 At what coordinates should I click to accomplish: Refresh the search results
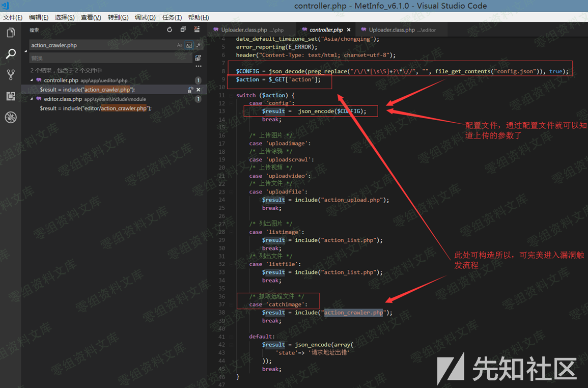coord(170,30)
